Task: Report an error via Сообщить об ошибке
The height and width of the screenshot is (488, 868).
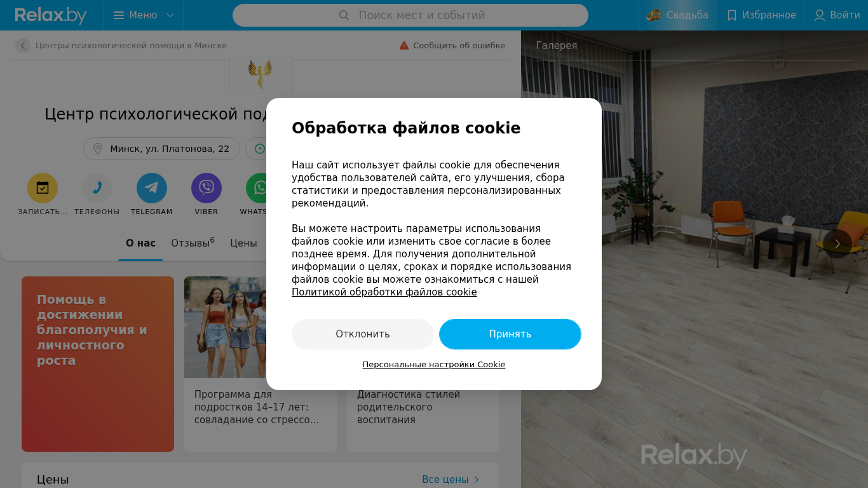Action: point(452,46)
